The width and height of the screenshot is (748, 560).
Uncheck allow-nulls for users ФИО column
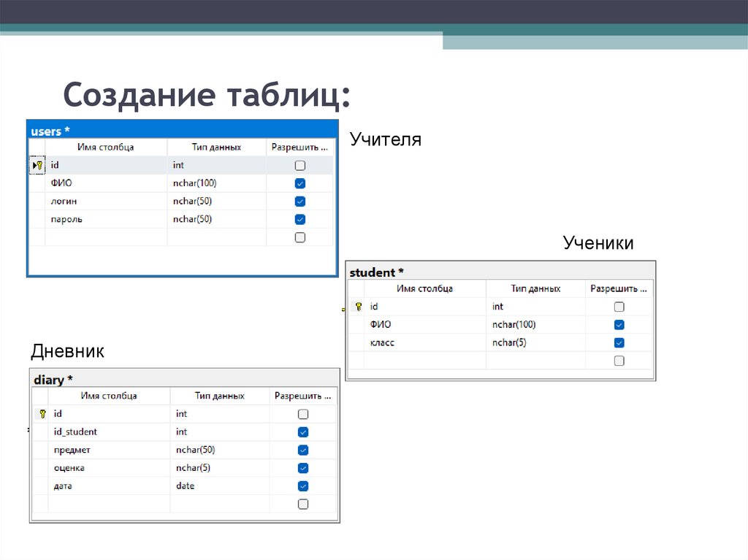tap(300, 183)
